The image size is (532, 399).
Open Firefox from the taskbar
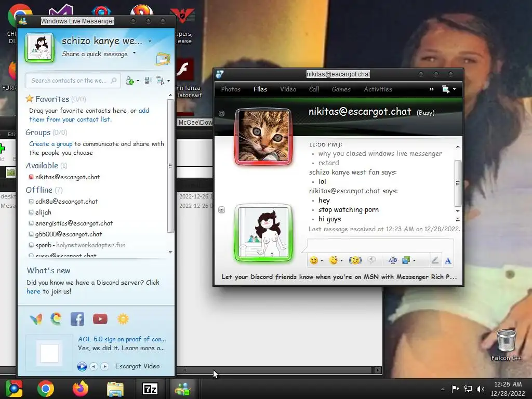click(x=81, y=389)
